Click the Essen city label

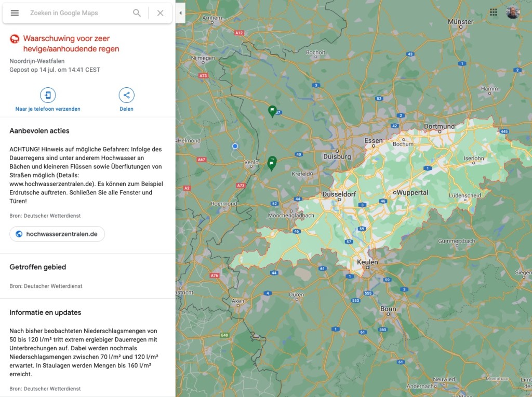373,140
